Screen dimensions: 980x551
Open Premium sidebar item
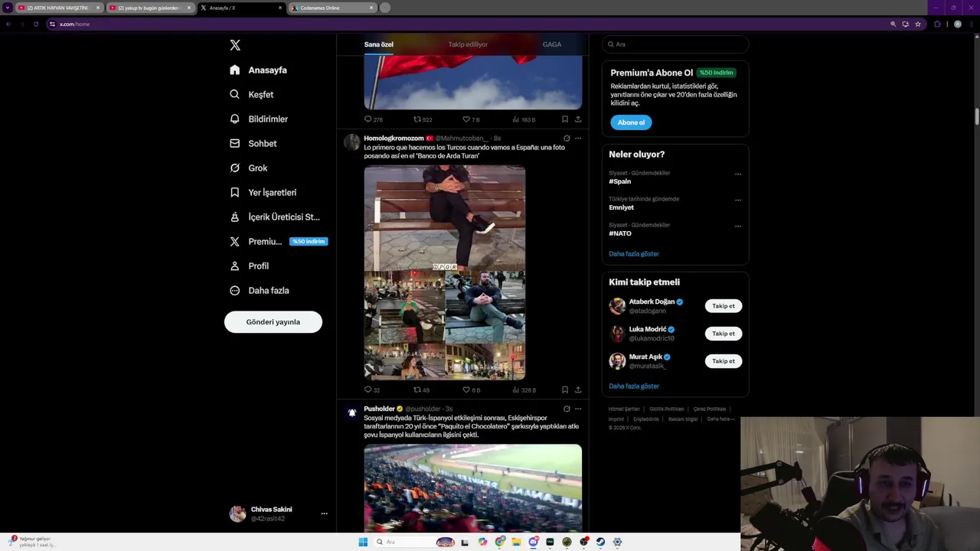(278, 241)
